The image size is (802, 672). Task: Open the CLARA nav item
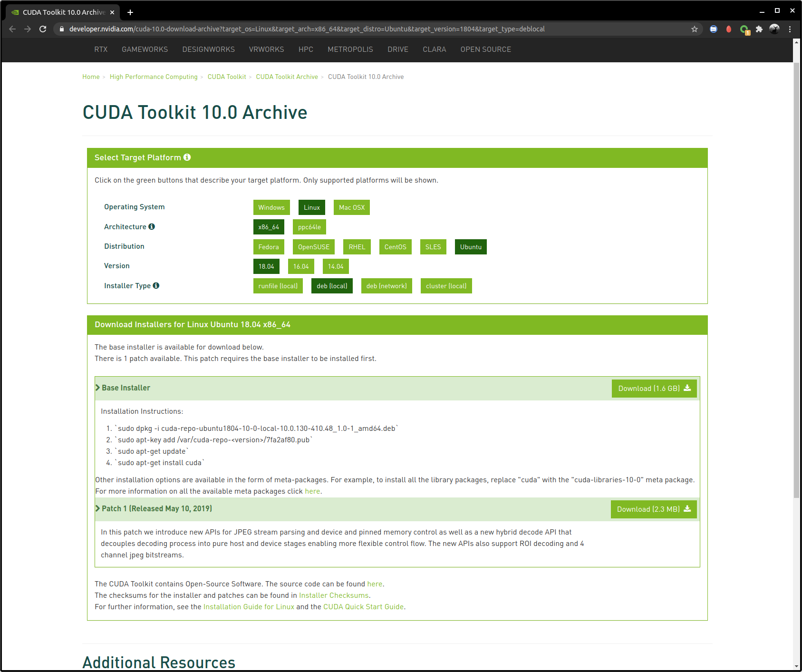(x=435, y=49)
